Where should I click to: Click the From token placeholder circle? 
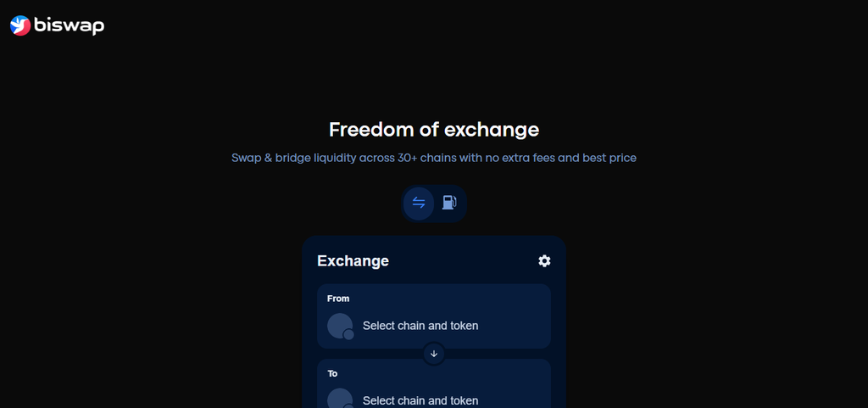[x=340, y=326]
